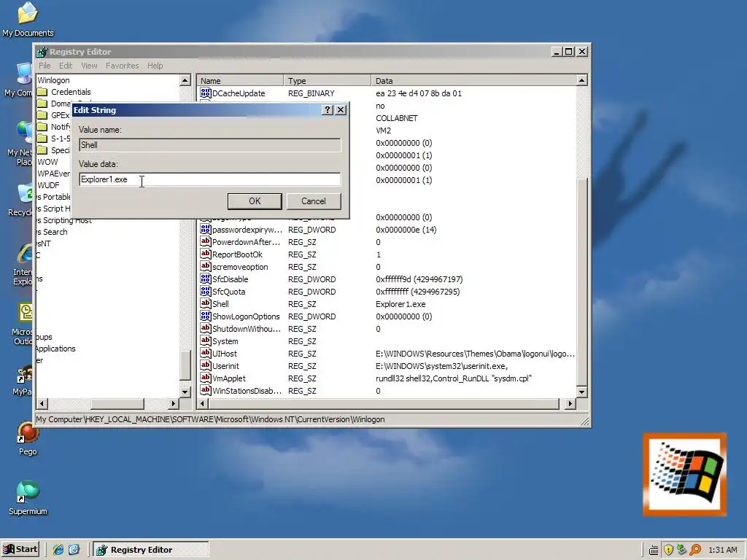Open the Edit menu in Registry Editor
Image resolution: width=747 pixels, height=560 pixels.
pos(66,66)
